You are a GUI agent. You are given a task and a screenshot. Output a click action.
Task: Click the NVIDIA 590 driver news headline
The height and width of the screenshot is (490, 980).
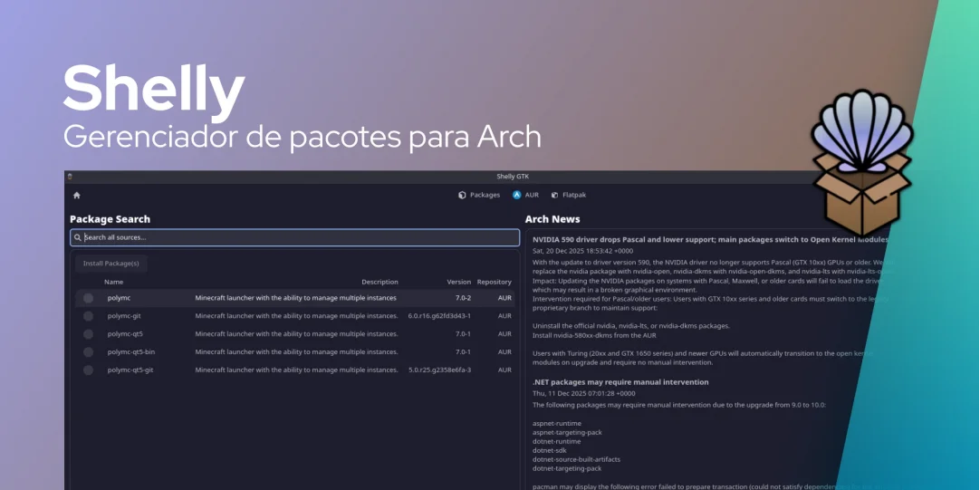(x=710, y=239)
